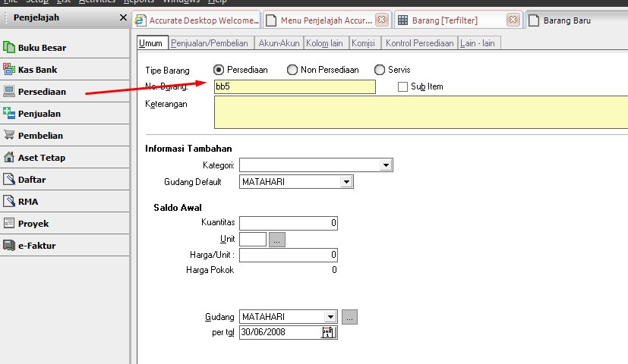Expand the Saldo Awal Gudang dropdown
628x364 pixels.
coord(330,317)
